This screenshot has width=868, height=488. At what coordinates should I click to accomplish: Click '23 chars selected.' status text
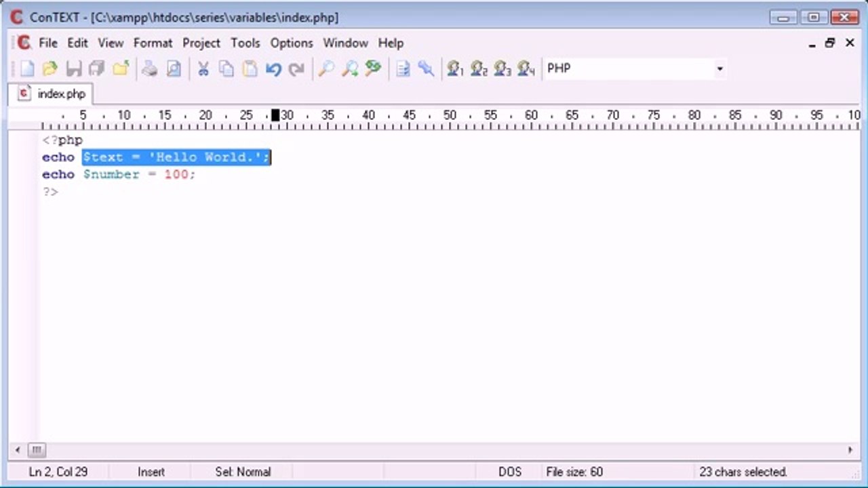pos(743,472)
